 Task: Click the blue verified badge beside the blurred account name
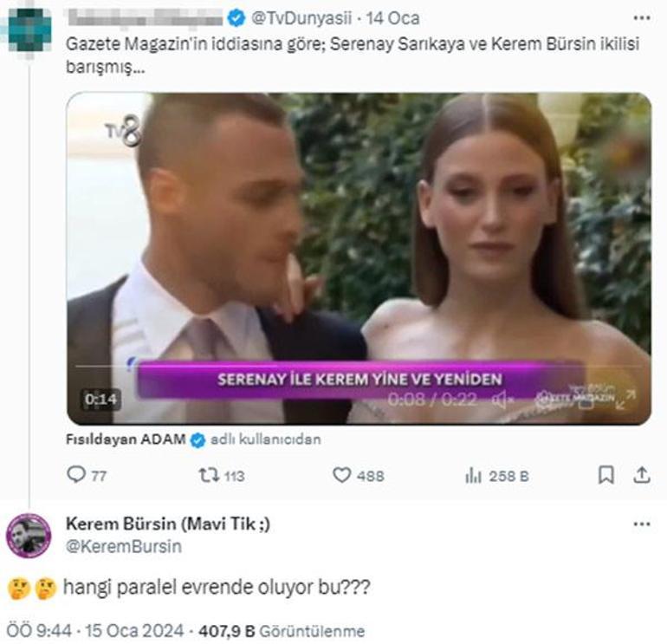(x=236, y=18)
